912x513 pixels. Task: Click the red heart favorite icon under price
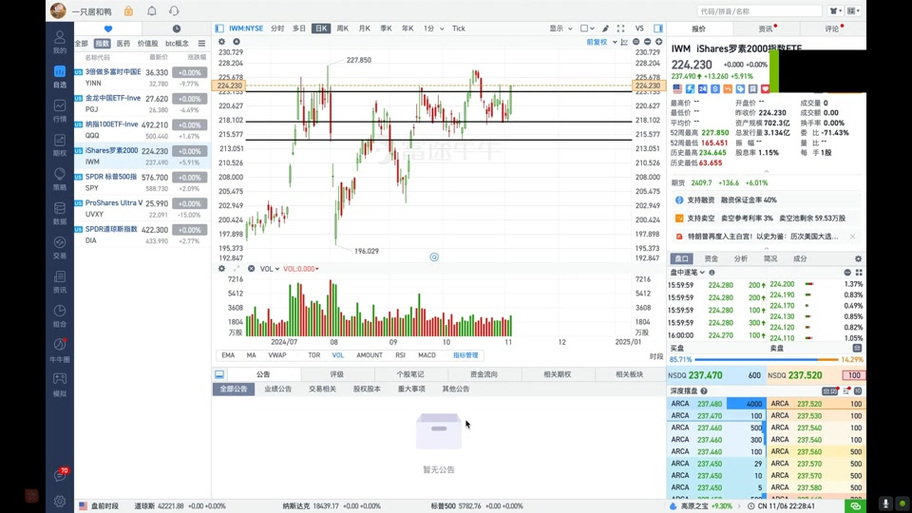765,89
